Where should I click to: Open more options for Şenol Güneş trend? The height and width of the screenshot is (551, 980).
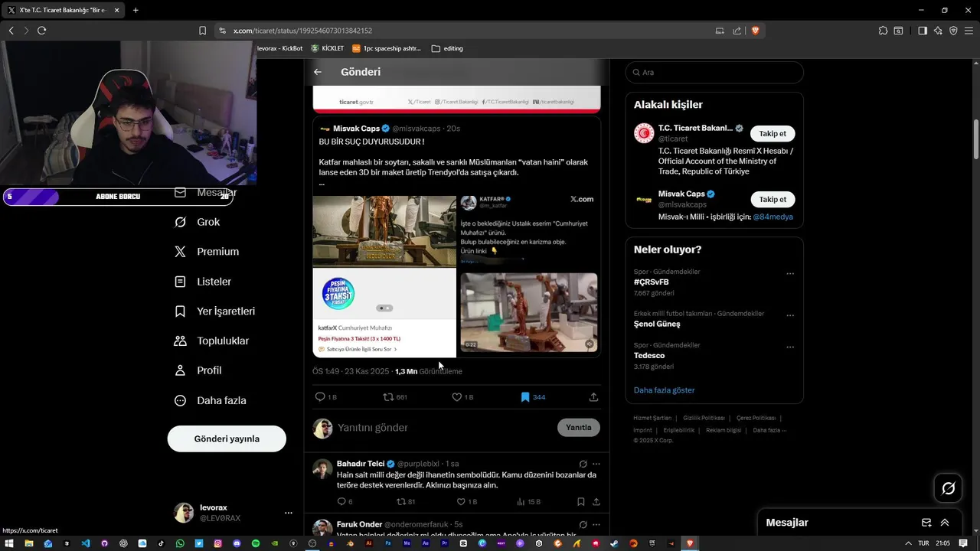(x=790, y=315)
